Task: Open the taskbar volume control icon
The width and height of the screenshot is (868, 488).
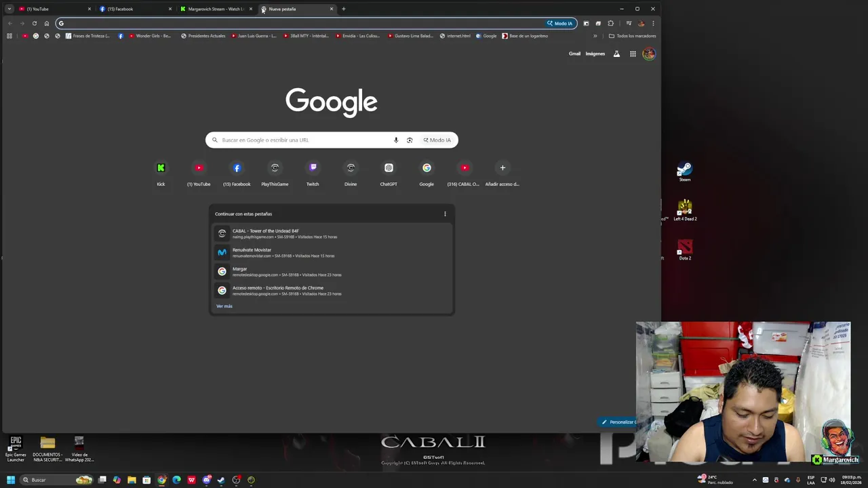Action: tap(832, 480)
